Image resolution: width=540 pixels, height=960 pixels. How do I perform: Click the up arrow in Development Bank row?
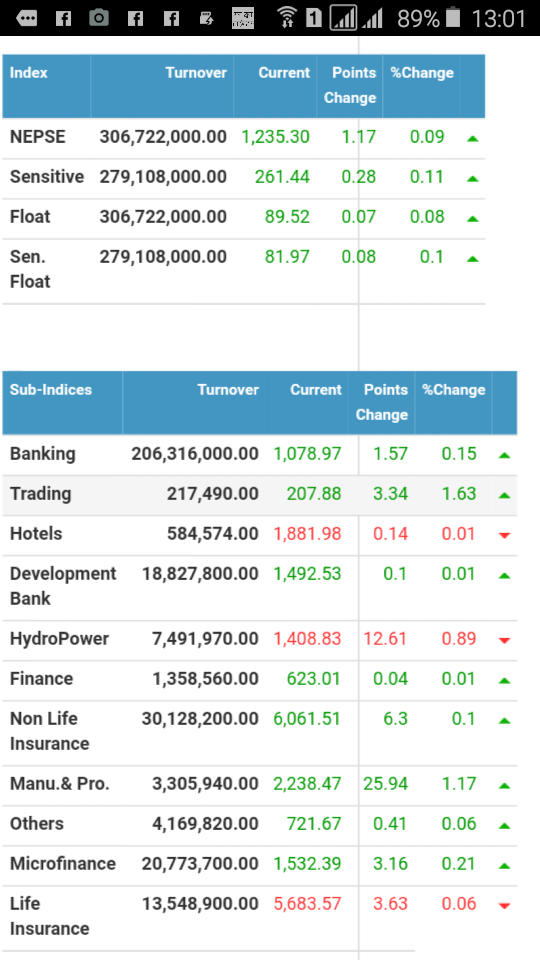(504, 576)
